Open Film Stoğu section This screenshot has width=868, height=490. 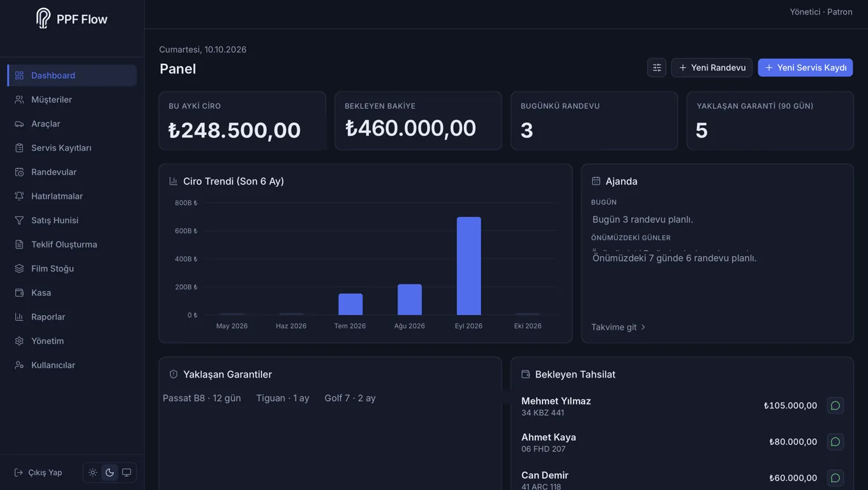point(72,268)
